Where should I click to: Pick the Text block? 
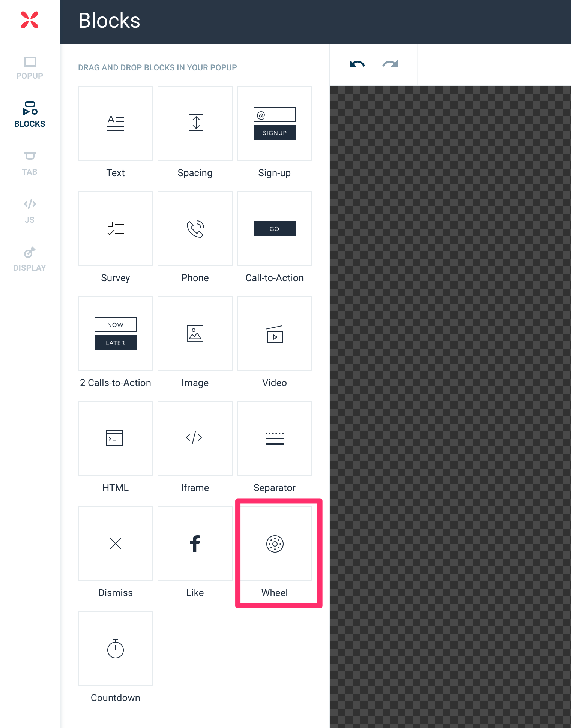coord(116,124)
